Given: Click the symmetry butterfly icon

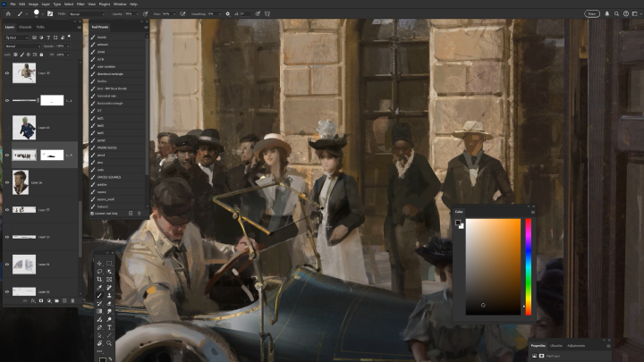Looking at the screenshot, I should point(267,13).
